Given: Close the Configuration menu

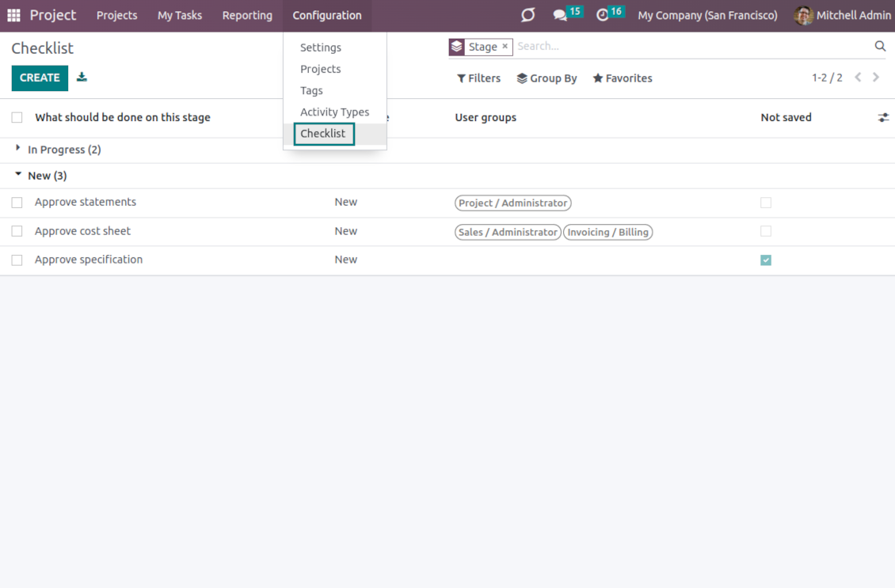Looking at the screenshot, I should (327, 15).
